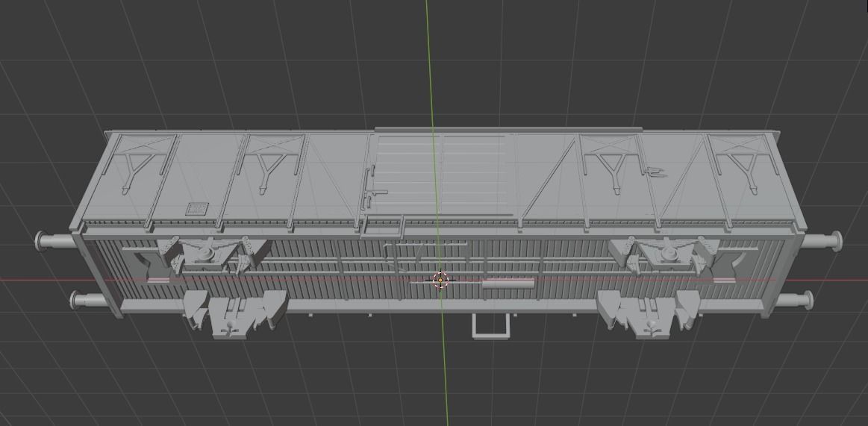Image resolution: width=868 pixels, height=426 pixels.
Task: Select the front right axle box assembly
Action: tap(649, 313)
